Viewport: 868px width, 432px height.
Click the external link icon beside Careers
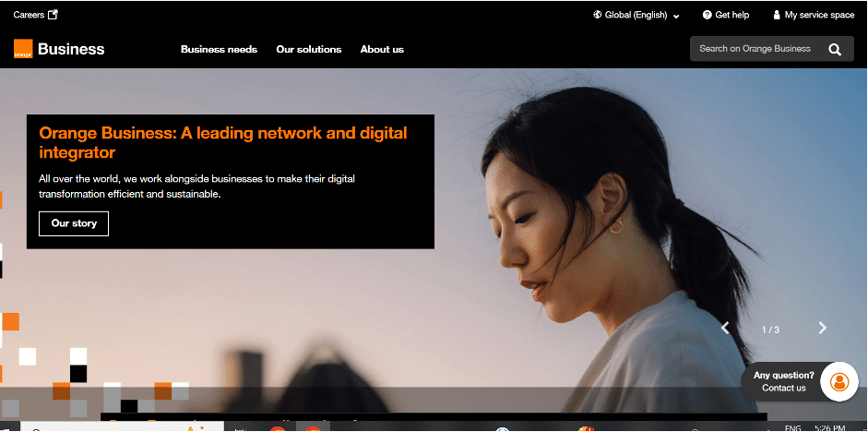tap(53, 15)
